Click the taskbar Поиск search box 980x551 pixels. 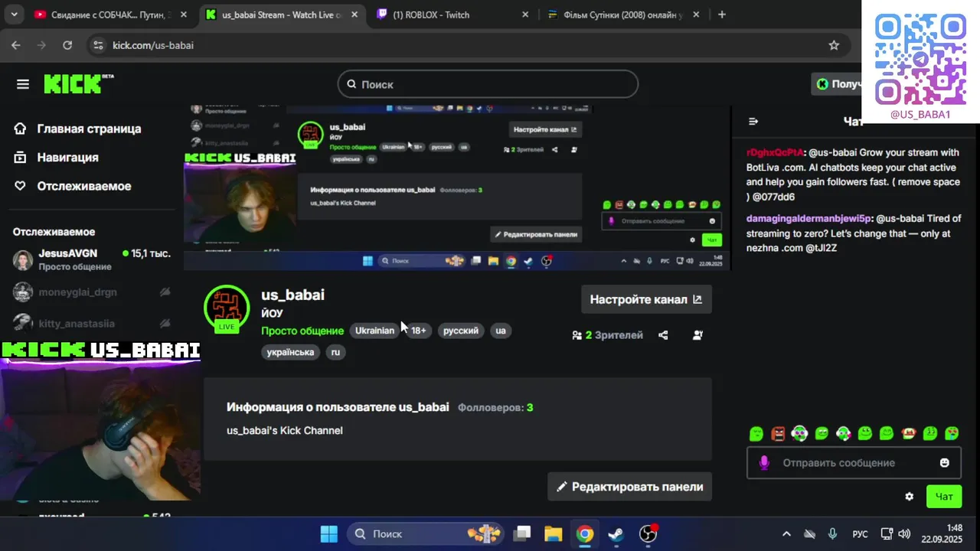pos(426,533)
